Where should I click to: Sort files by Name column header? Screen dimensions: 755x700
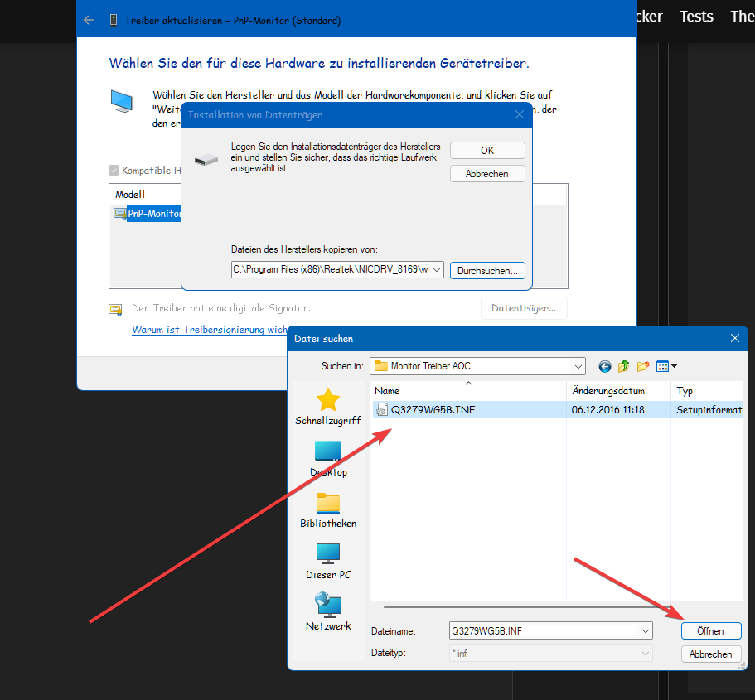point(468,391)
